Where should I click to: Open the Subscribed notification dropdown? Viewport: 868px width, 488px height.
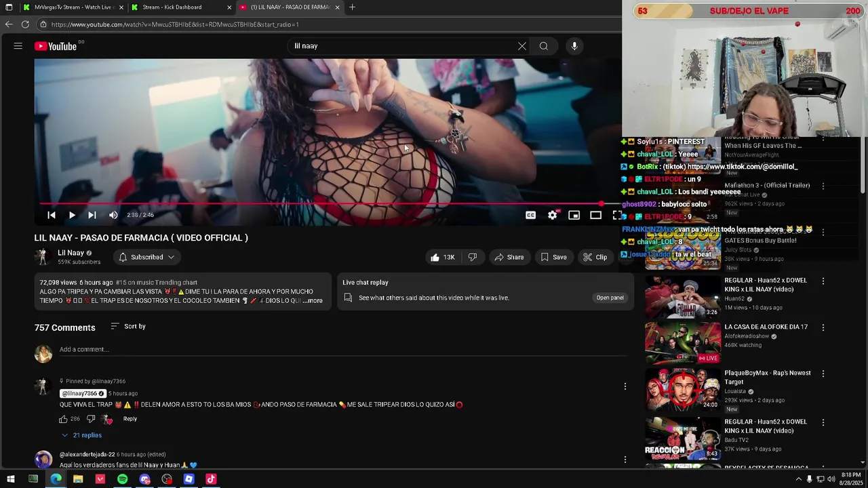[x=146, y=257]
